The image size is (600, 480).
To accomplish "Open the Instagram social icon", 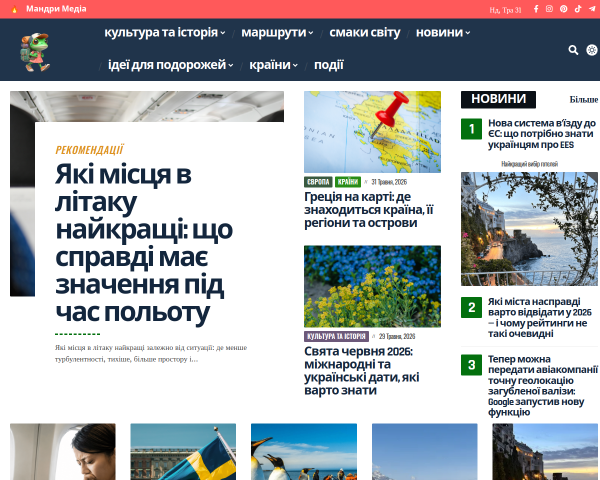I will click(x=549, y=9).
